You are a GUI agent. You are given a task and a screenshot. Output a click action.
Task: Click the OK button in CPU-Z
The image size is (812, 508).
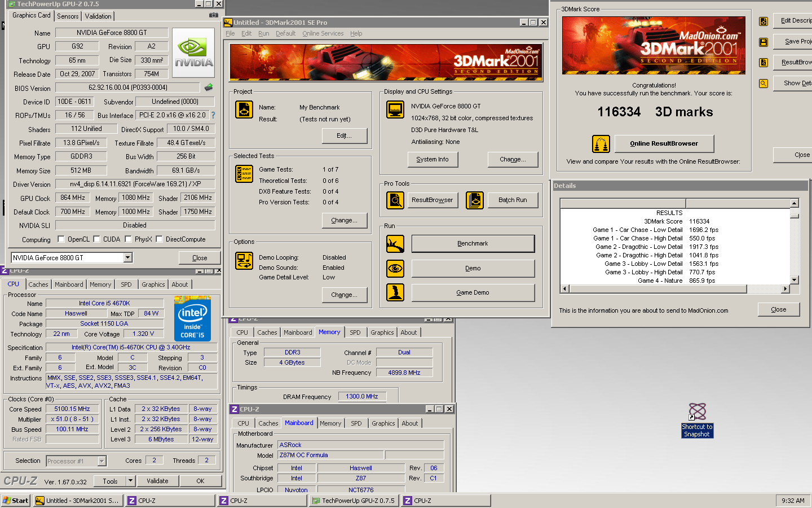pyautogui.click(x=200, y=481)
